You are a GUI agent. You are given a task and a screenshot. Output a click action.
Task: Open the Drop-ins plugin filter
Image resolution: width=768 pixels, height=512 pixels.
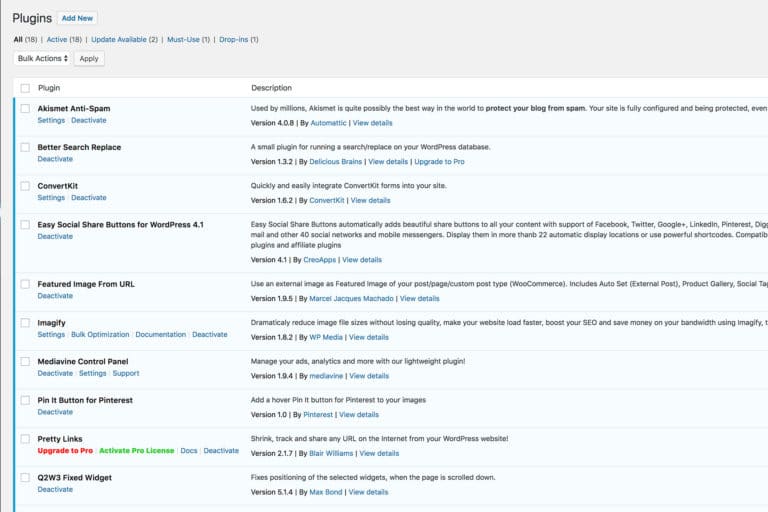[x=233, y=40]
